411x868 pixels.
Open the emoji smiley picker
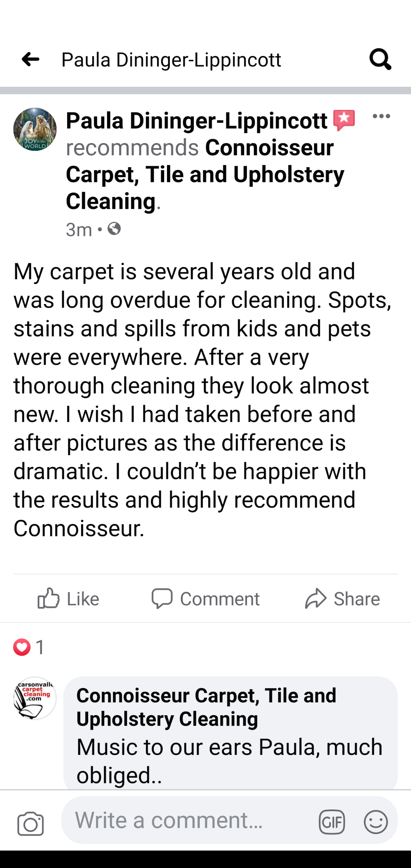click(376, 822)
